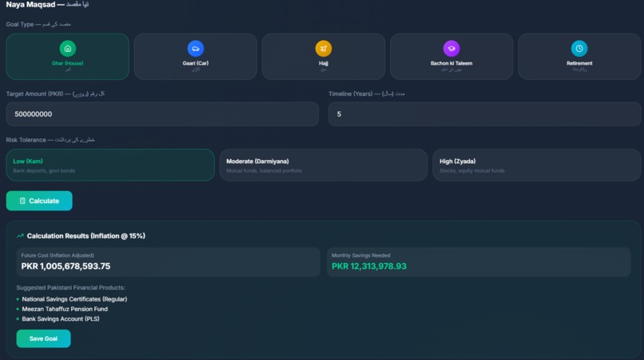Focus the Timeline (Years) input field

(484, 114)
